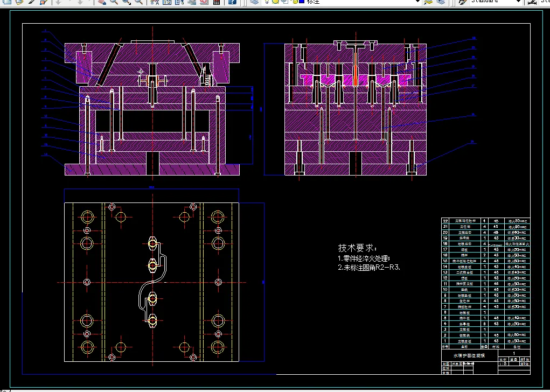Screen dimensions: 550x392
Task: Click item number 17 in parts list
Action: tap(445, 249)
